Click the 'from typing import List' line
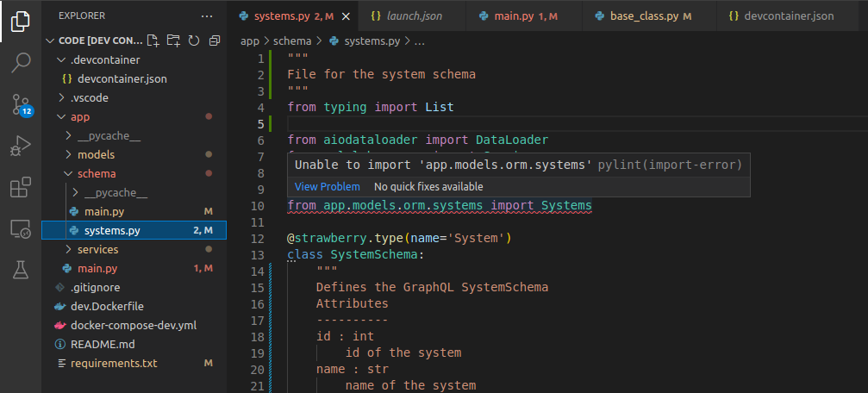Image resolution: width=868 pixels, height=393 pixels. click(371, 107)
